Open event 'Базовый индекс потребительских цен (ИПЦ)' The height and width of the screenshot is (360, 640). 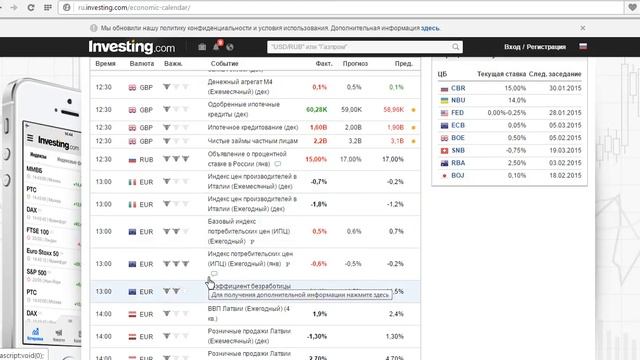pyautogui.click(x=249, y=231)
